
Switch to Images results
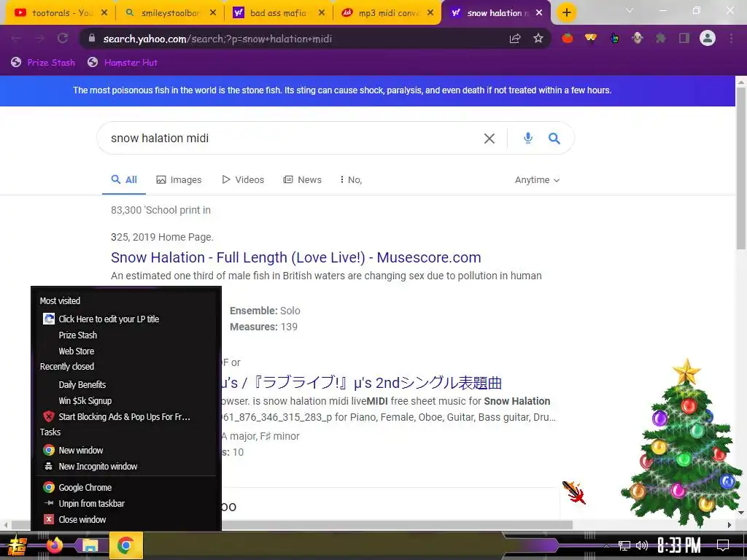pos(179,180)
